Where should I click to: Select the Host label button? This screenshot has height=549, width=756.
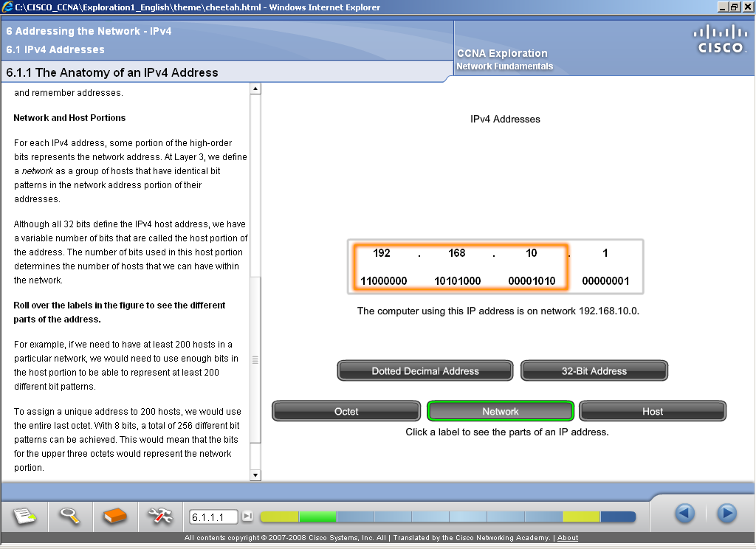653,411
